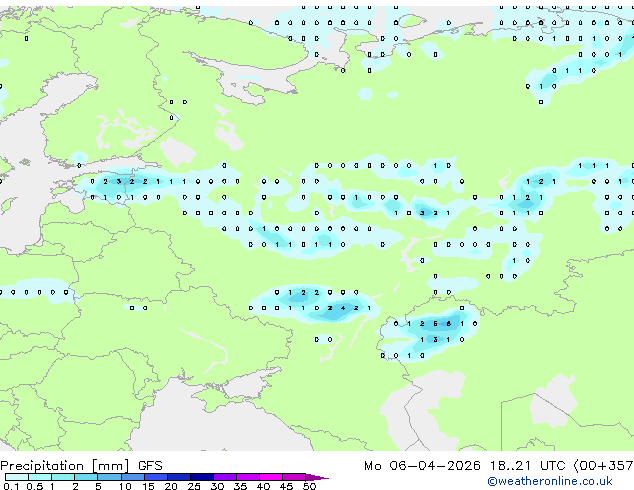Image resolution: width=634 pixels, height=490 pixels.
Task: Click the 2–5 mm legend color box
Action: (86, 477)
